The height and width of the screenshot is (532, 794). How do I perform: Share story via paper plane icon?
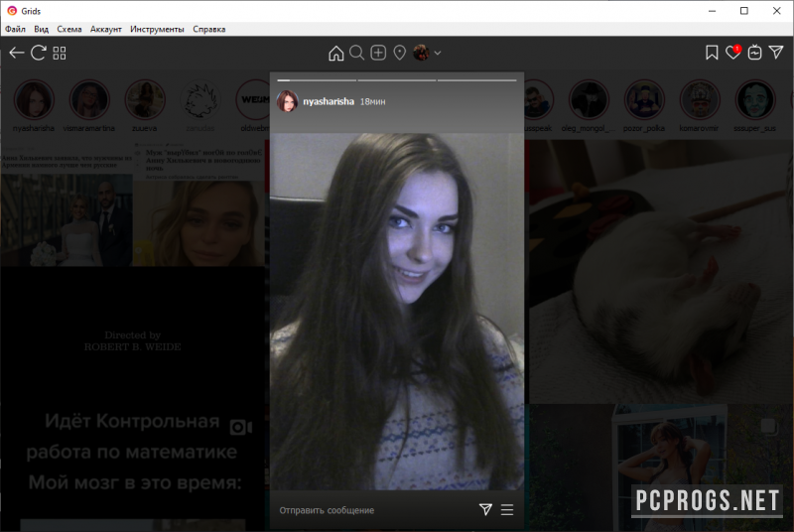(x=485, y=509)
